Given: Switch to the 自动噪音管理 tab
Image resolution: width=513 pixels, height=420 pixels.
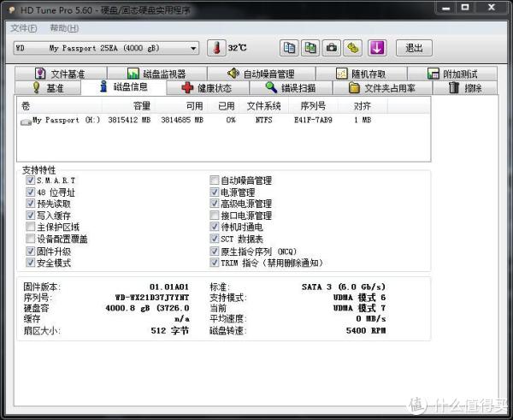Looking at the screenshot, I should click(x=261, y=74).
